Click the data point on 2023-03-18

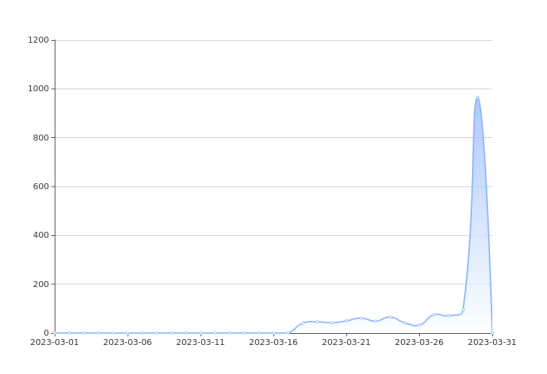(x=302, y=323)
